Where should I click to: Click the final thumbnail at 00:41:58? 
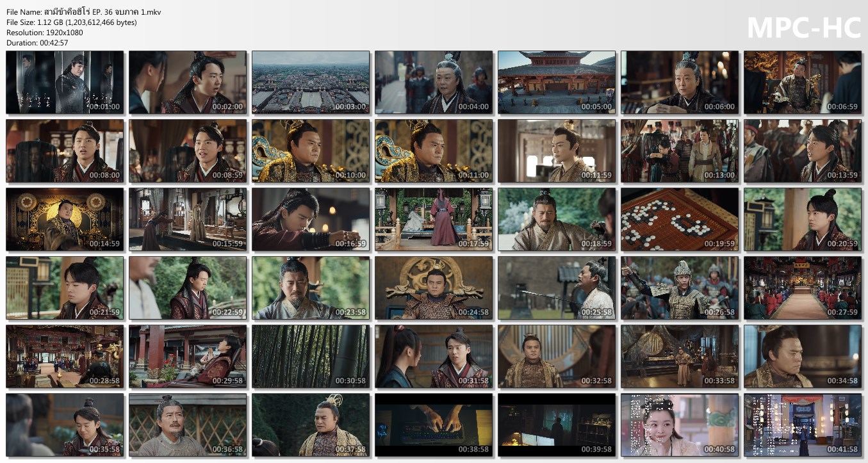803,425
